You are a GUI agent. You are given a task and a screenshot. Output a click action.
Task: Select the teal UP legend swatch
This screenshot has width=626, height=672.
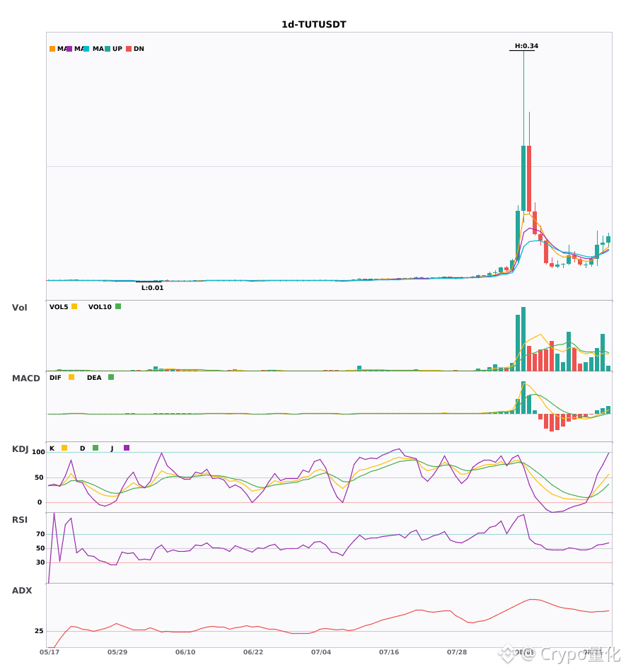click(x=108, y=49)
